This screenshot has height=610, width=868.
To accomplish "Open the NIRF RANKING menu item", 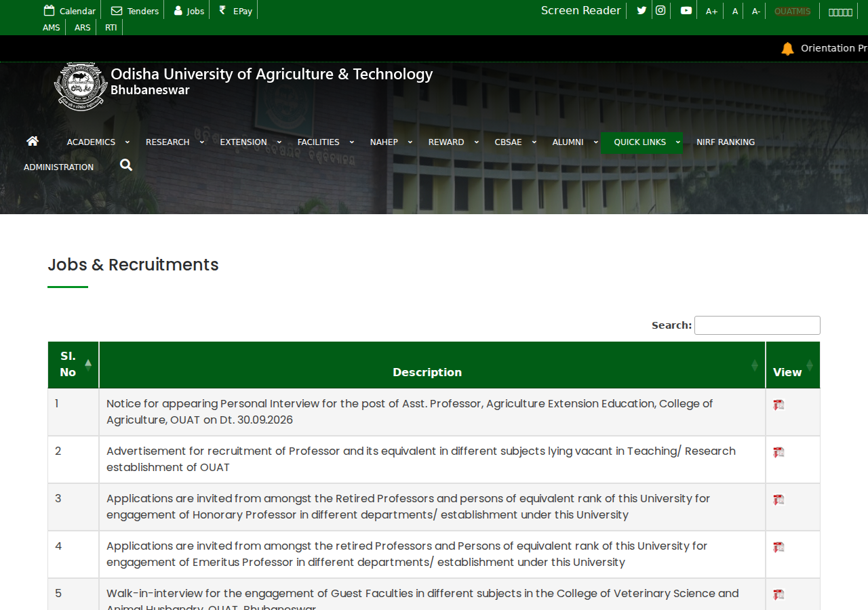I will click(x=726, y=142).
